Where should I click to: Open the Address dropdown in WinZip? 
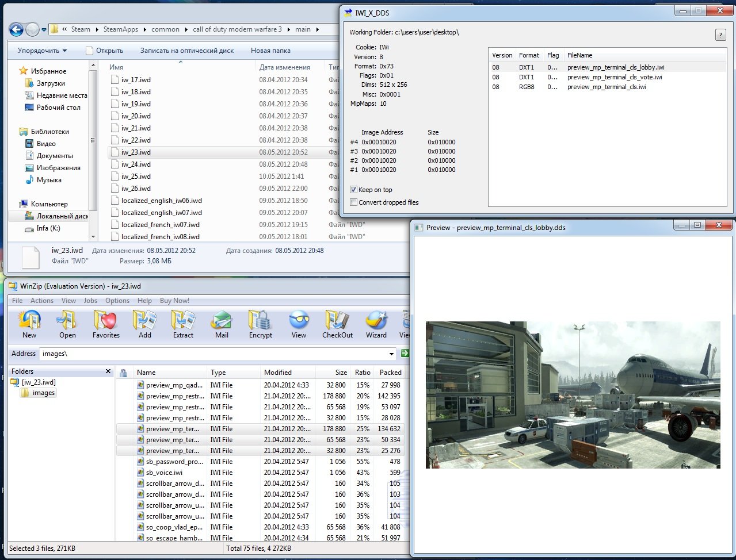pos(392,354)
